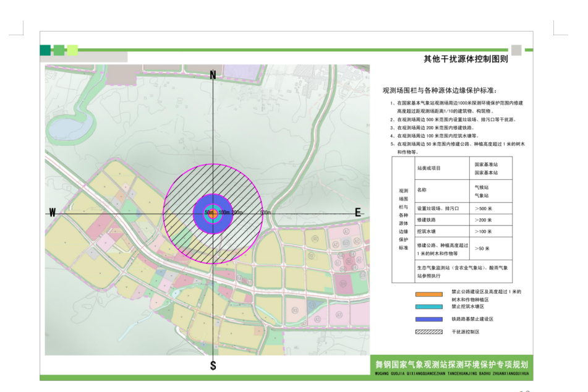This screenshot has width=588, height=392.
Task: Click the light green header square
Action: click(72, 50)
